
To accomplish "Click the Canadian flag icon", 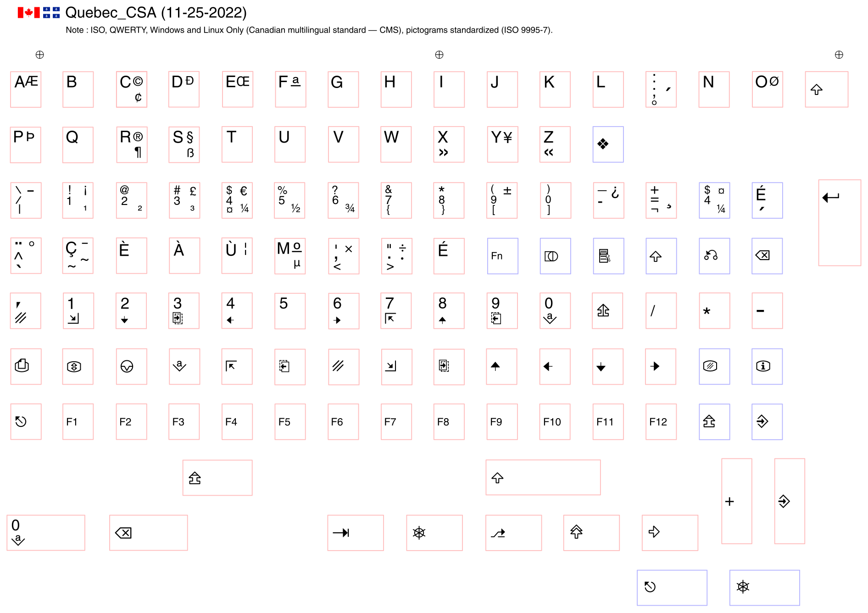I will point(28,13).
